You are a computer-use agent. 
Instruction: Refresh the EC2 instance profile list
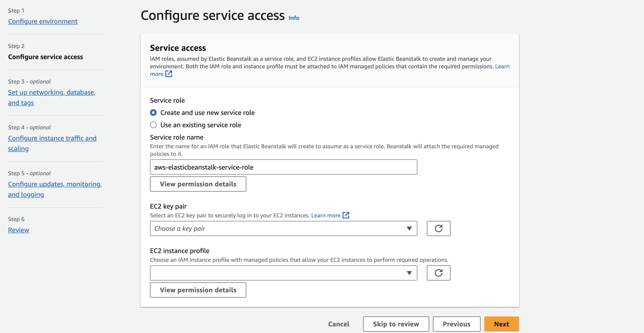[x=438, y=273]
